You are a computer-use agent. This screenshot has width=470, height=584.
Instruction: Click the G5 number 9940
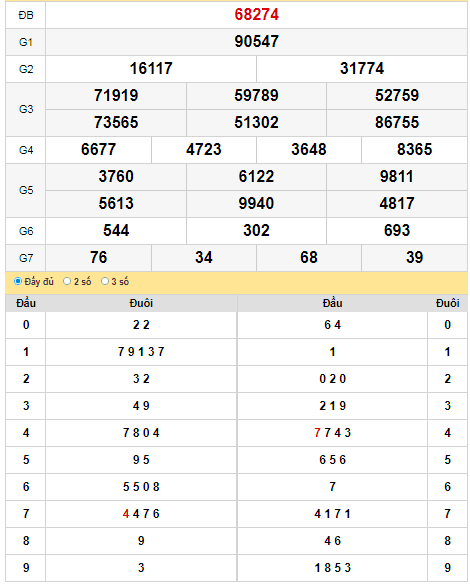[x=256, y=203]
